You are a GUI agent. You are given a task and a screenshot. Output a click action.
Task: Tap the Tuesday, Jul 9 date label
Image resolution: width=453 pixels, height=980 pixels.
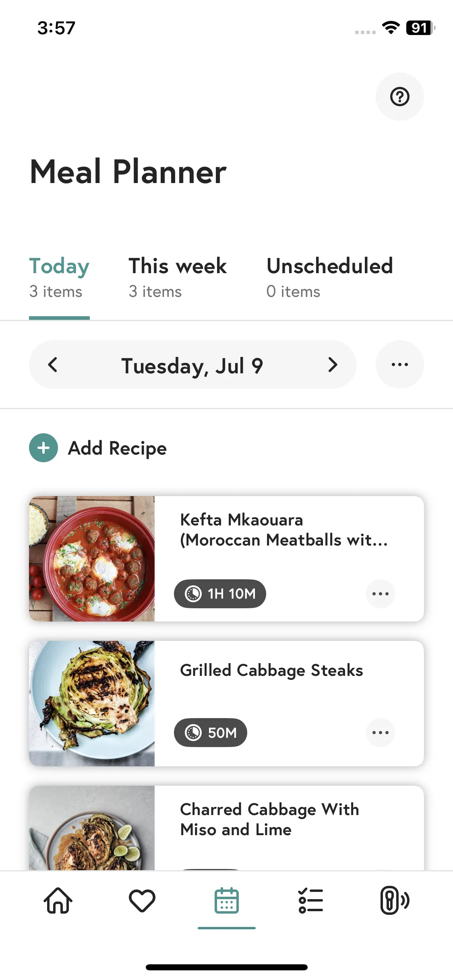[x=192, y=366]
